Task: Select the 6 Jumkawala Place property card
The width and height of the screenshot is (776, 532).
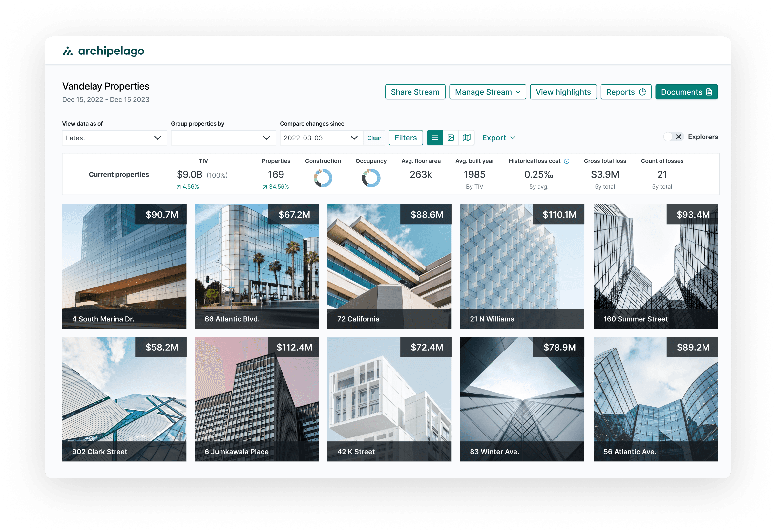Action: click(x=257, y=399)
